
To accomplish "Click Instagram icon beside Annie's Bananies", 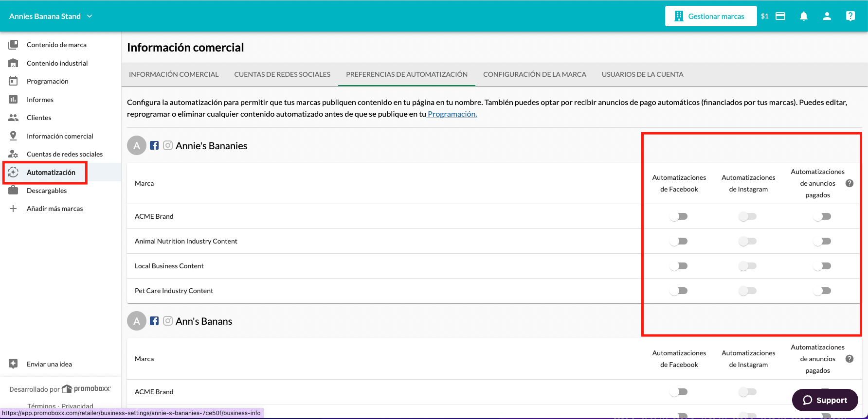I will [168, 145].
